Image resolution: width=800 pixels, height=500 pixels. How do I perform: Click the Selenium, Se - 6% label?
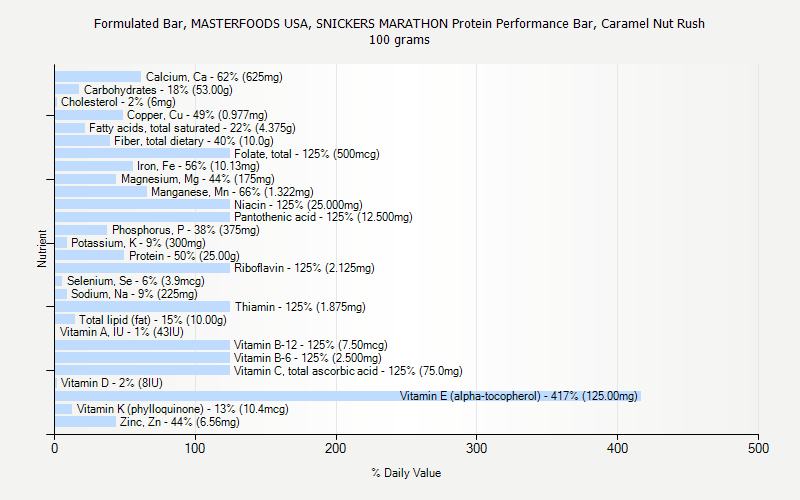136,281
